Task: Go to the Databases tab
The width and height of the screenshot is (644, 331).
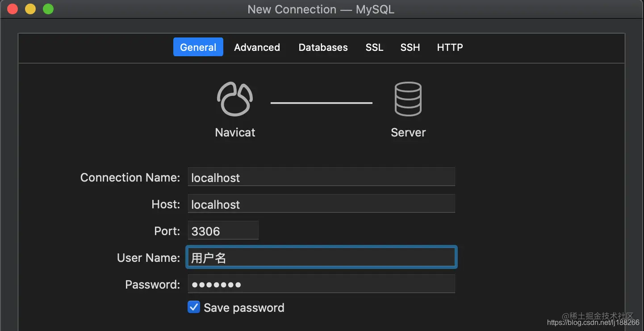Action: coord(323,47)
